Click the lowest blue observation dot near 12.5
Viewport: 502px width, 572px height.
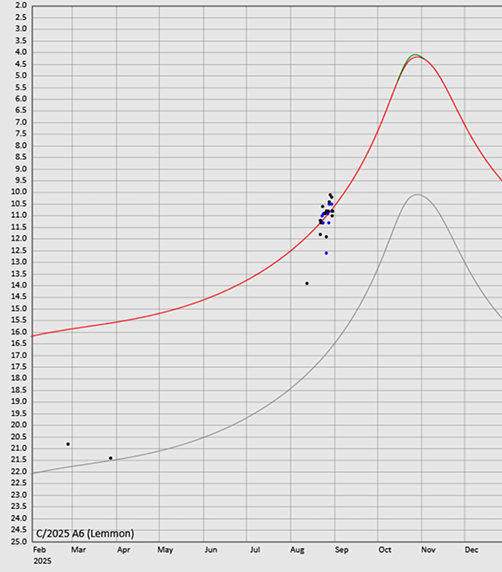(326, 253)
